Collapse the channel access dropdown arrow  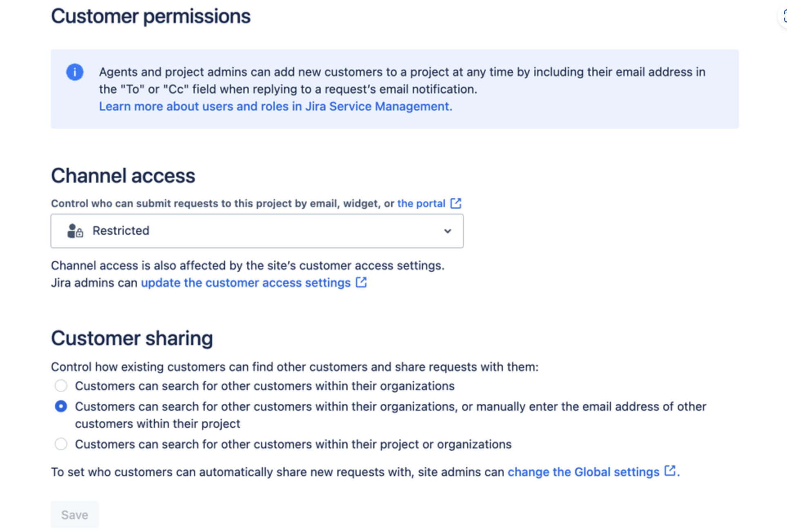448,231
